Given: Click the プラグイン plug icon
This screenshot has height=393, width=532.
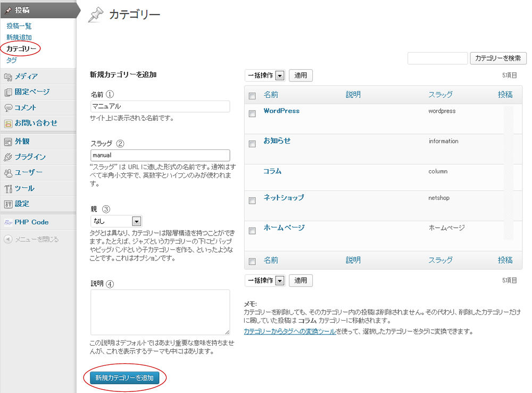Looking at the screenshot, I should [8, 157].
